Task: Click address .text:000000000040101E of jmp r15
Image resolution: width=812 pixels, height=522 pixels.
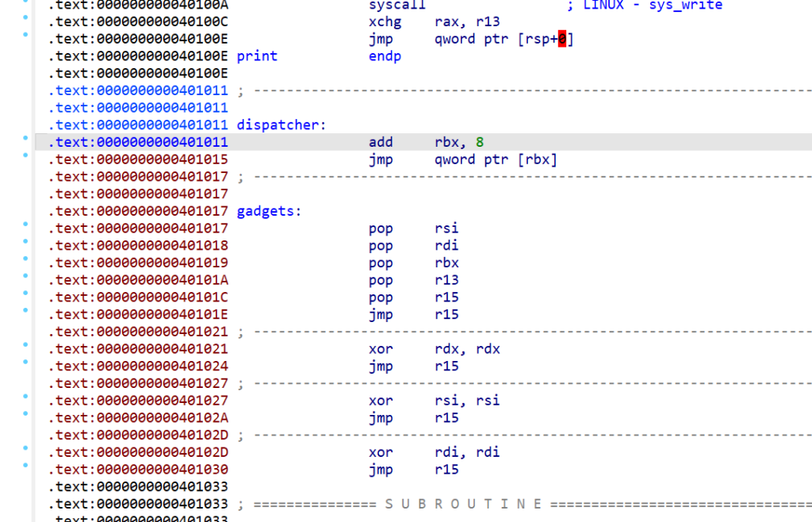Action: pyautogui.click(x=138, y=315)
